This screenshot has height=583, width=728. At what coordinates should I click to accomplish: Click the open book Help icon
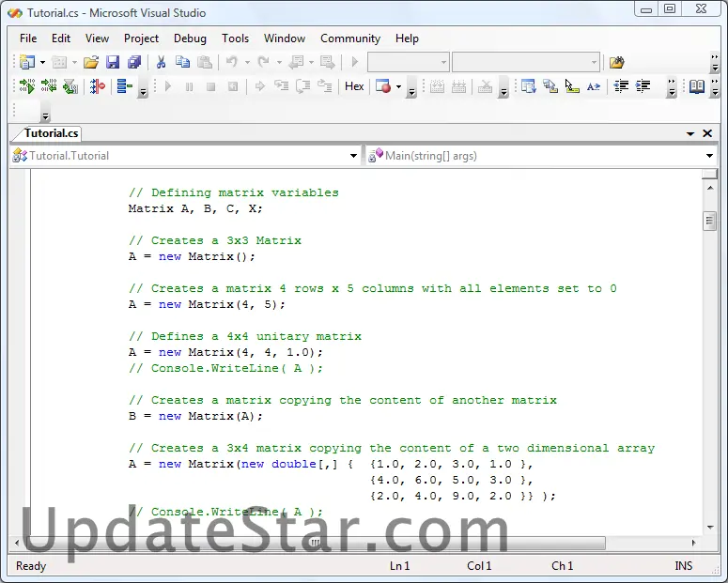(x=696, y=86)
